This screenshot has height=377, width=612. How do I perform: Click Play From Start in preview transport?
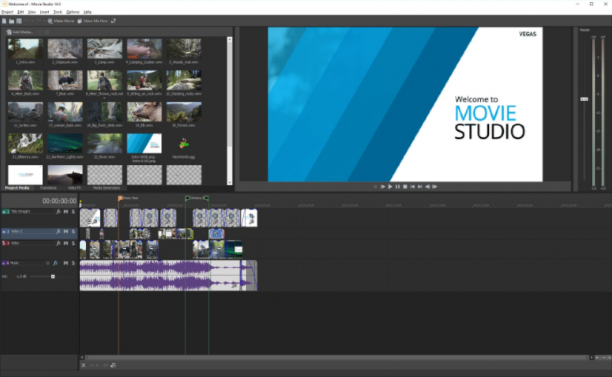[x=382, y=187]
